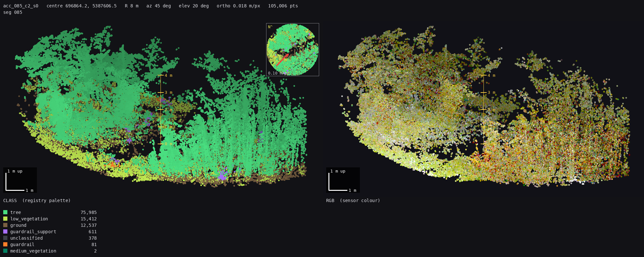Select the tree legend label
Image resolution: width=644 pixels, height=257 pixels.
[15, 212]
